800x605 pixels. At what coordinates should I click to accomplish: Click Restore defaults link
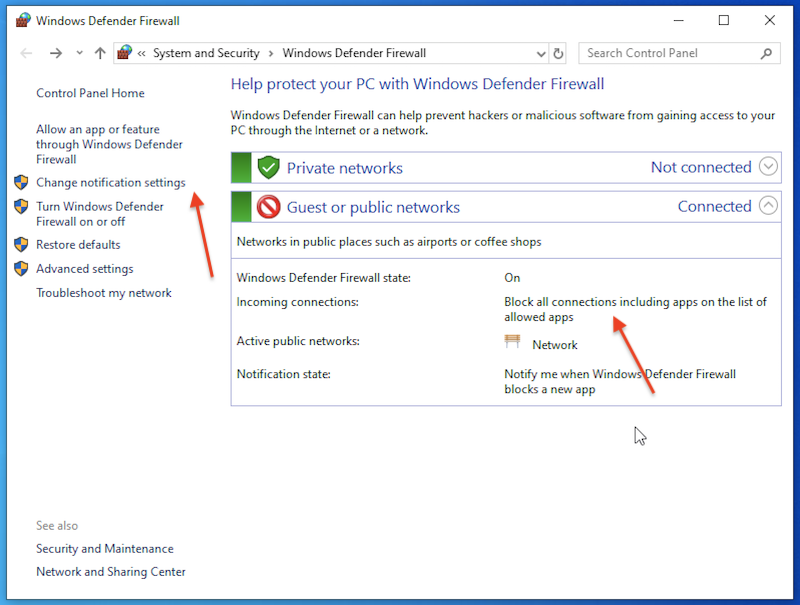78,245
